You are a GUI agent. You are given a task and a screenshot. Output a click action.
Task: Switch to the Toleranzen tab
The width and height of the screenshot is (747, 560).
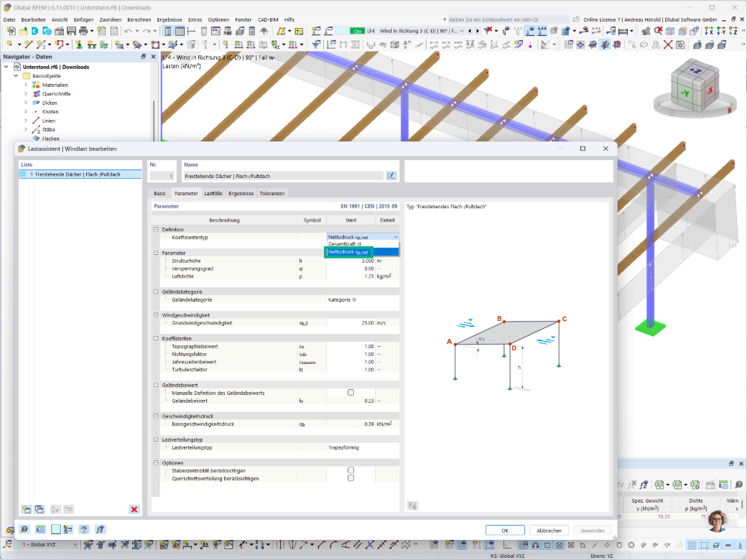(x=272, y=193)
